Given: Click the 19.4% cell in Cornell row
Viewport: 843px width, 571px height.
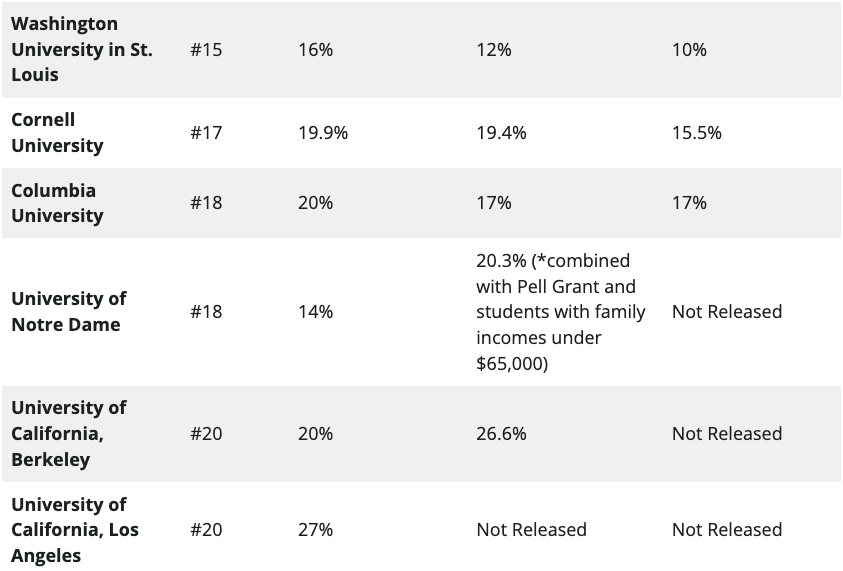Looking at the screenshot, I should click(x=501, y=132).
